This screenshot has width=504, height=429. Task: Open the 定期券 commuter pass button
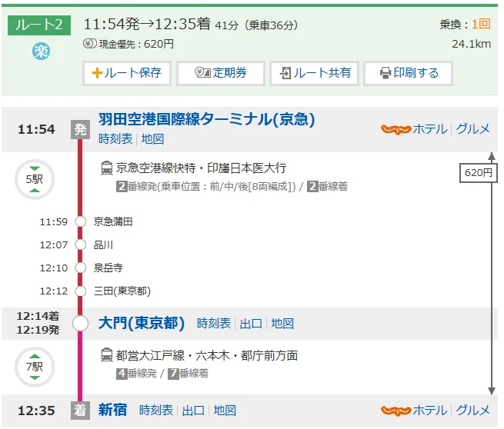click(x=221, y=73)
